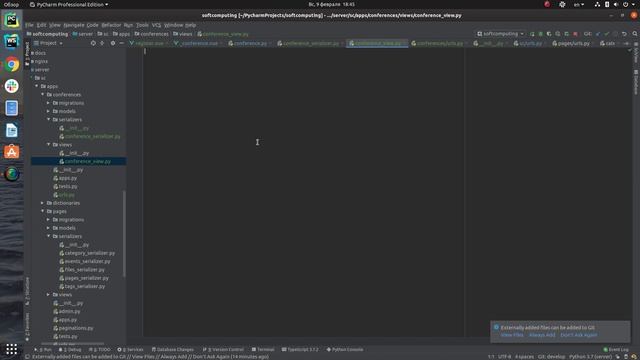
Task: Collapse the conferences folder
Action: click(43, 94)
